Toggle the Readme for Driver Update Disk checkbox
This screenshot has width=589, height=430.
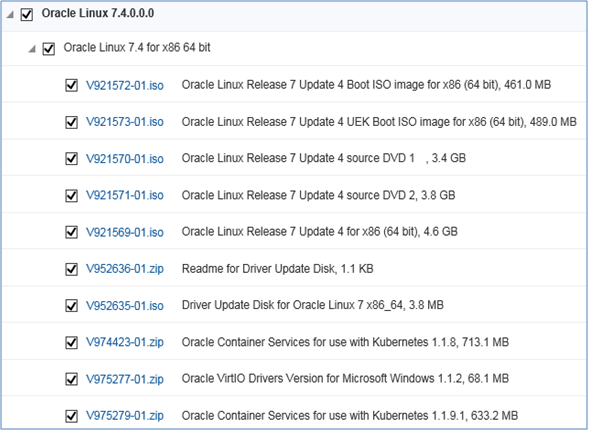(71, 269)
